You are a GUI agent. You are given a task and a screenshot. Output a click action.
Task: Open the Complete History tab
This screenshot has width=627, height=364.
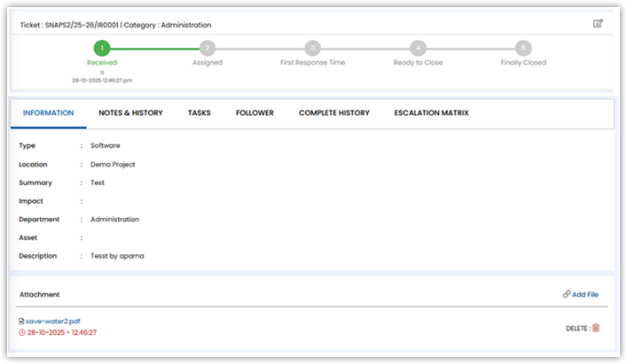[333, 113]
